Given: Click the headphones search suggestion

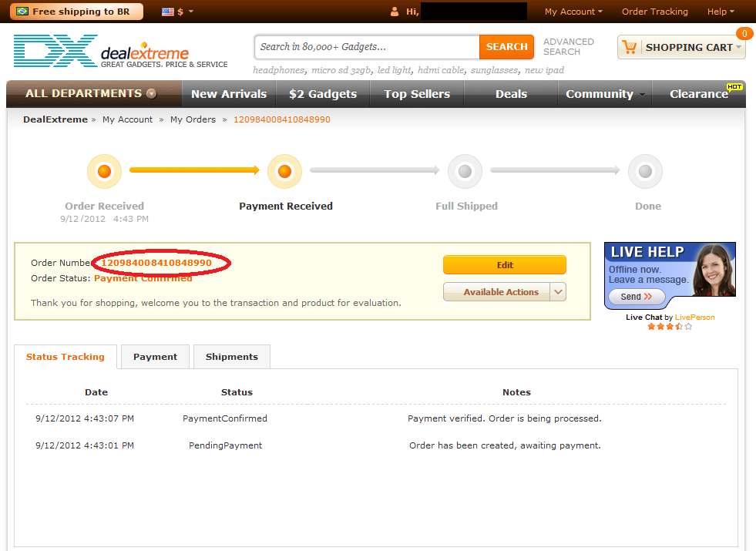Looking at the screenshot, I should point(280,70).
